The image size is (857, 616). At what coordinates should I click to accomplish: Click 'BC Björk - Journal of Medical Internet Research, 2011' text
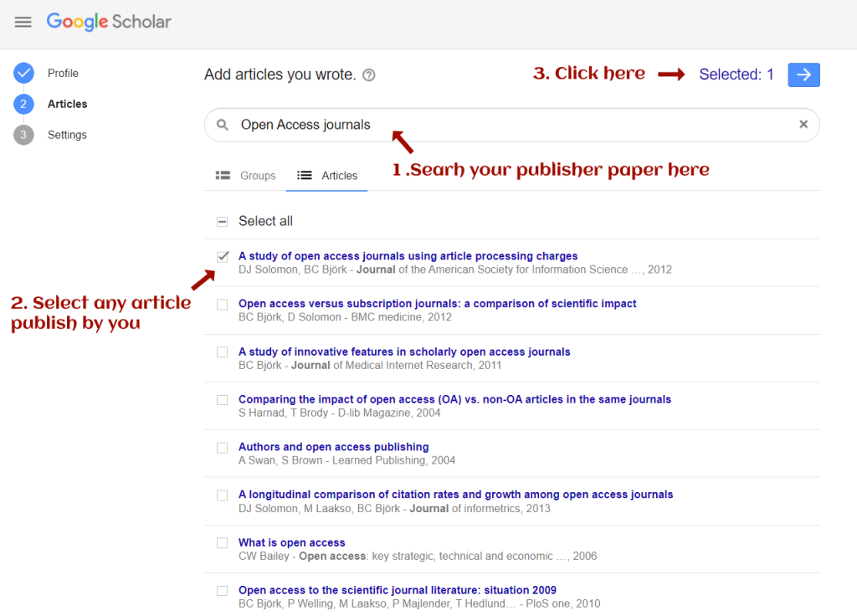[370, 365]
